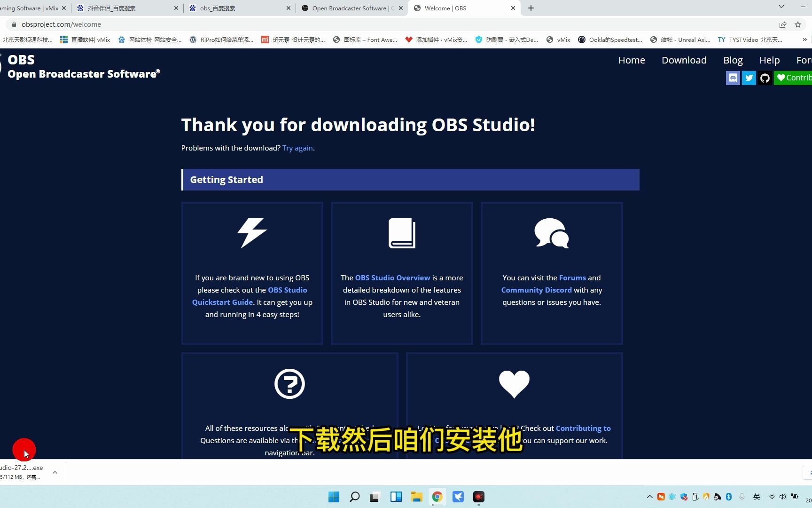Open the GitHub icon in site header
The height and width of the screenshot is (508, 812).
765,78
